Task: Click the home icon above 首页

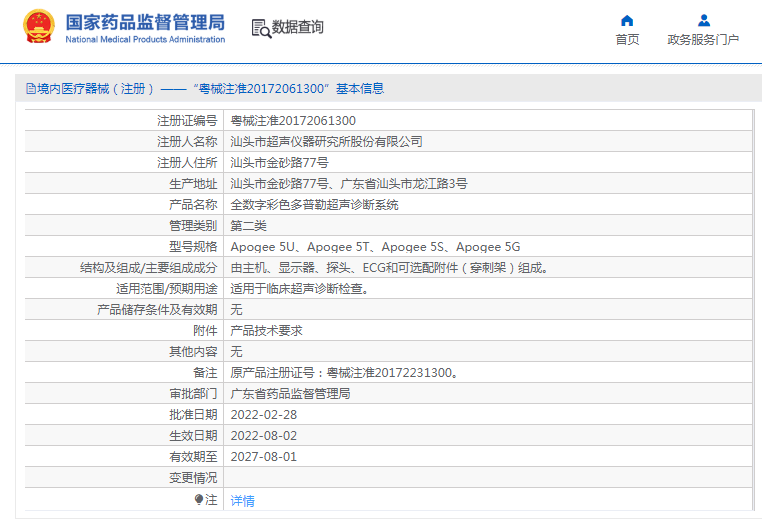Action: (627, 20)
